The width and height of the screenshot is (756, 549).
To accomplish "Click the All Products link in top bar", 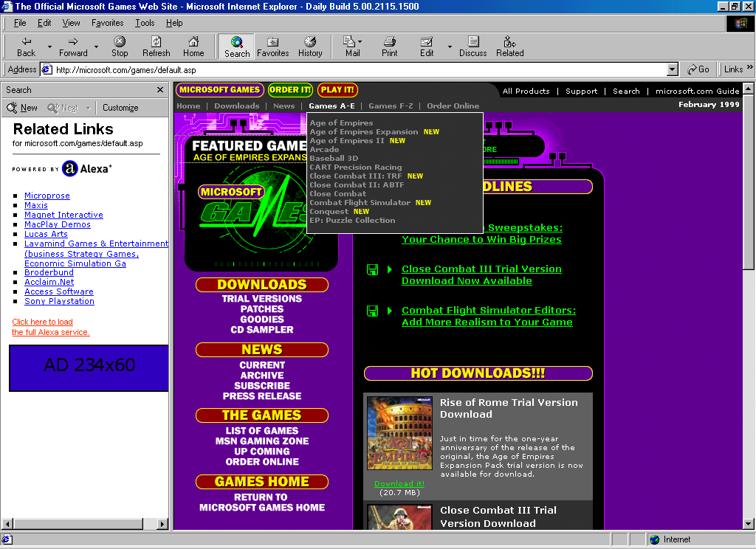I will [526, 91].
